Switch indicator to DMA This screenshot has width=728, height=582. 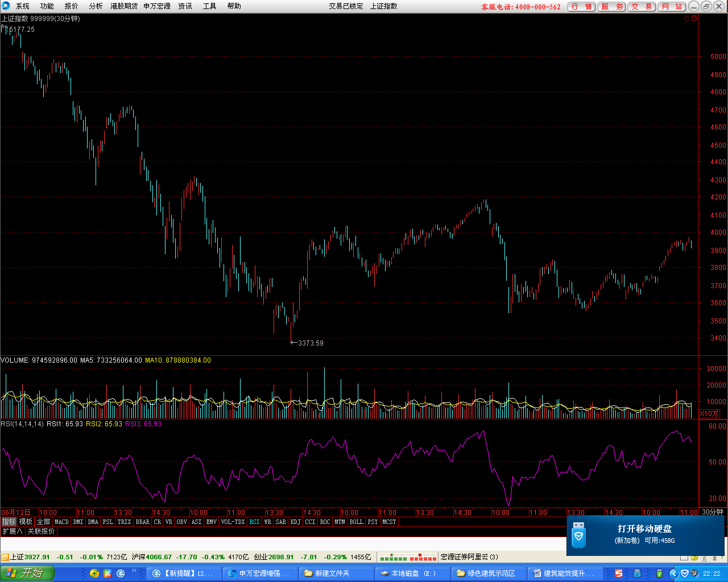[93, 522]
